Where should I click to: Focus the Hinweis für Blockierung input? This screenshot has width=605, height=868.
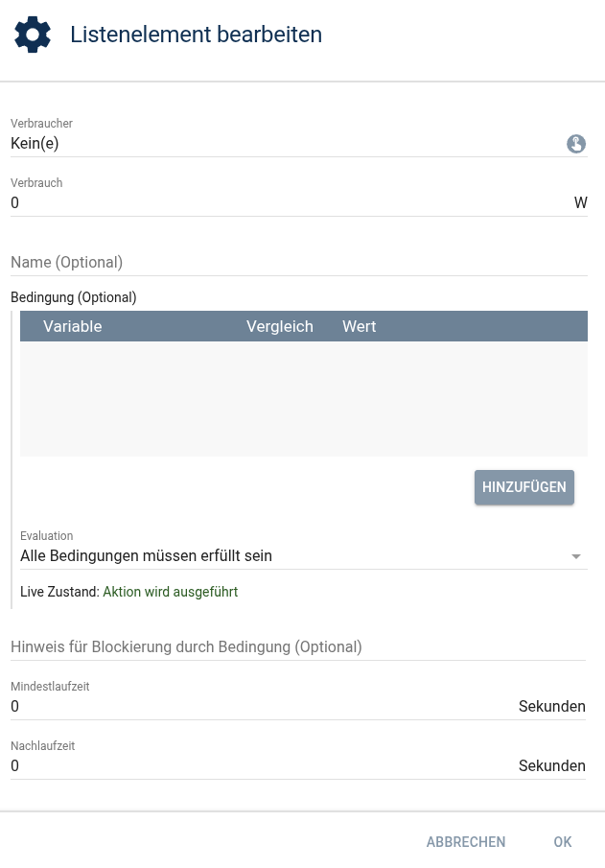pos(297,646)
